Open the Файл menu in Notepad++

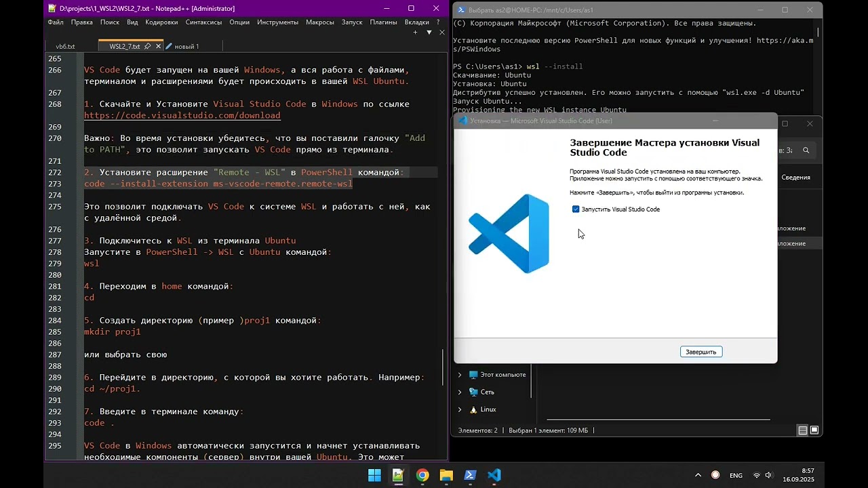pos(56,22)
